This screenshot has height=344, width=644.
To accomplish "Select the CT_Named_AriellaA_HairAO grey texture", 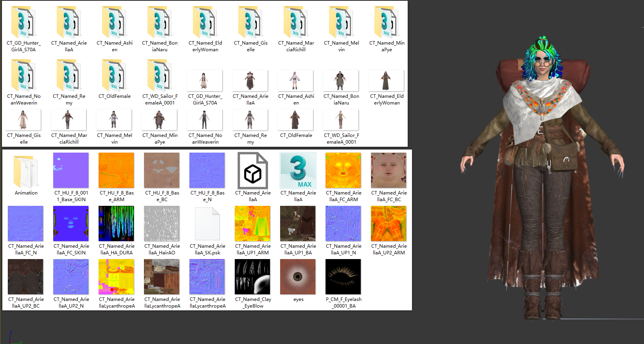I will pos(162,223).
